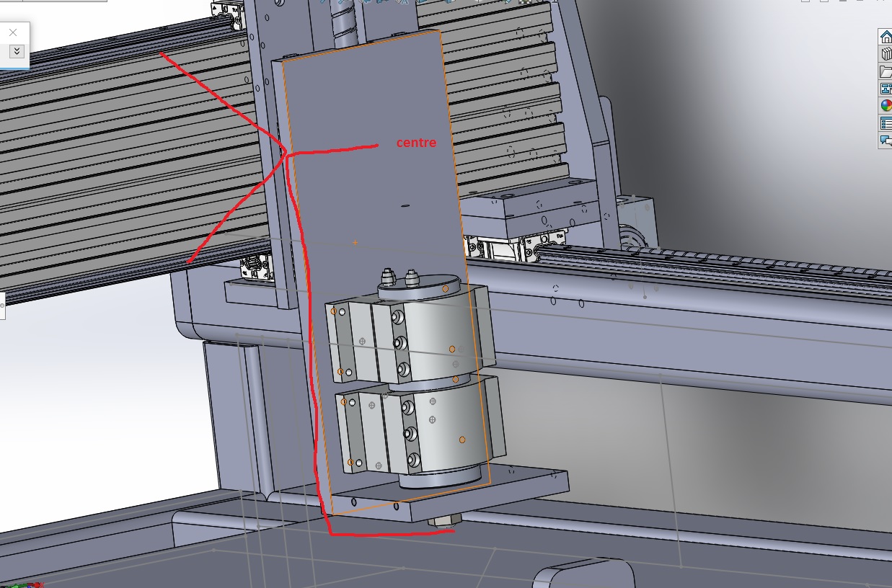
Task: Select the hex nut beneath the base plate
Action: (x=443, y=520)
